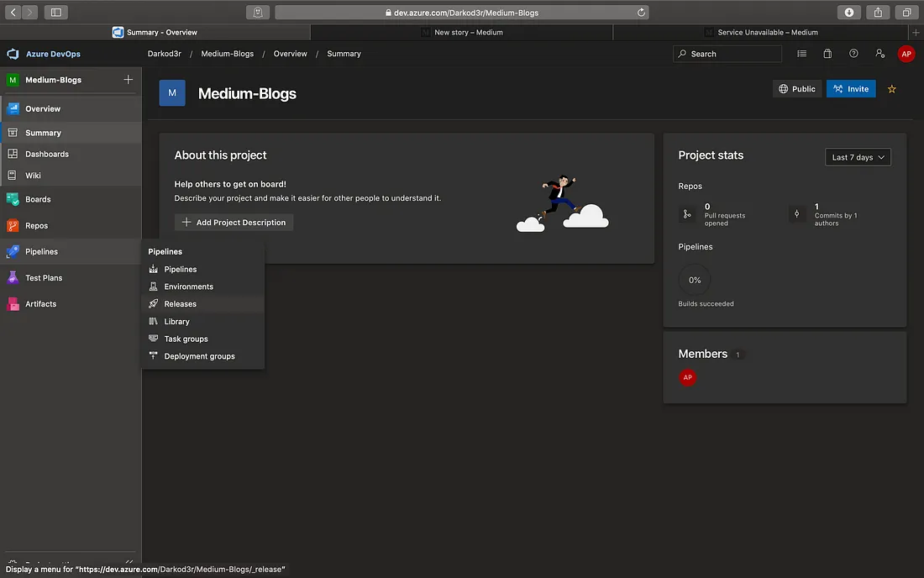This screenshot has height=578, width=924.
Task: Click the Public visibility button
Action: (796, 89)
